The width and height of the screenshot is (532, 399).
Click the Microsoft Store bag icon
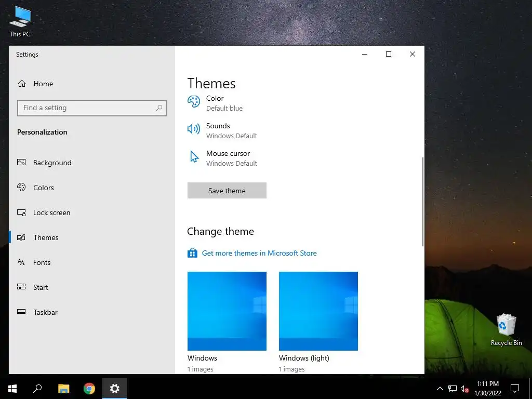(192, 253)
